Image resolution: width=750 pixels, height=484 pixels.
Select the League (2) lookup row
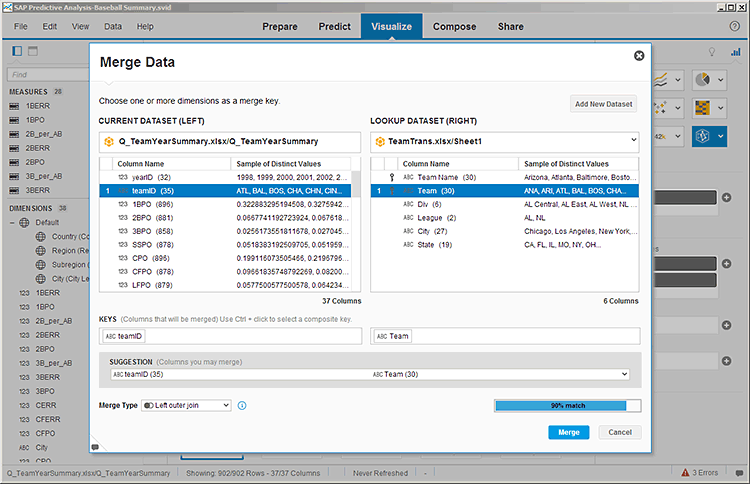pyautogui.click(x=505, y=218)
